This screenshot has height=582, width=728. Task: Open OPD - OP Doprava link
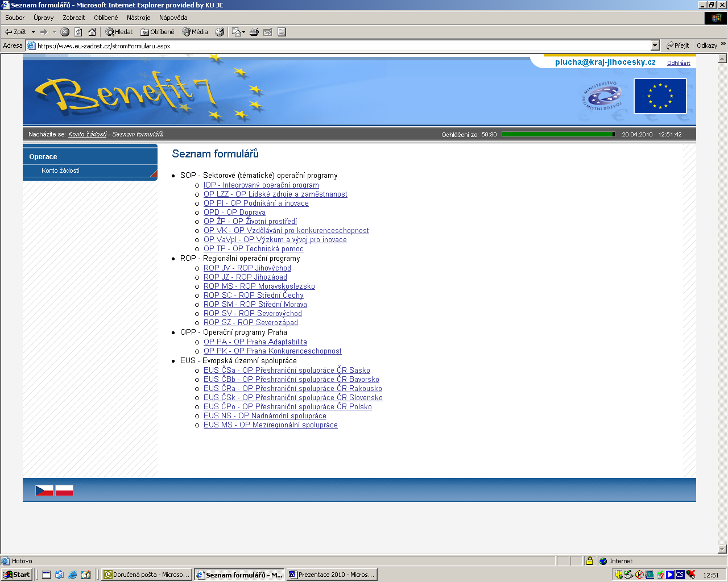(234, 213)
